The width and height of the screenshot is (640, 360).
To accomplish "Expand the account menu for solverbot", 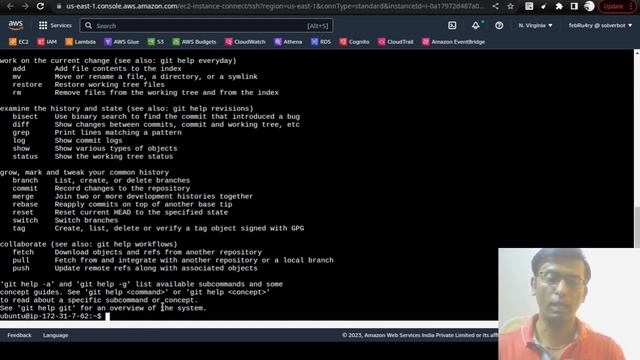I will click(600, 25).
